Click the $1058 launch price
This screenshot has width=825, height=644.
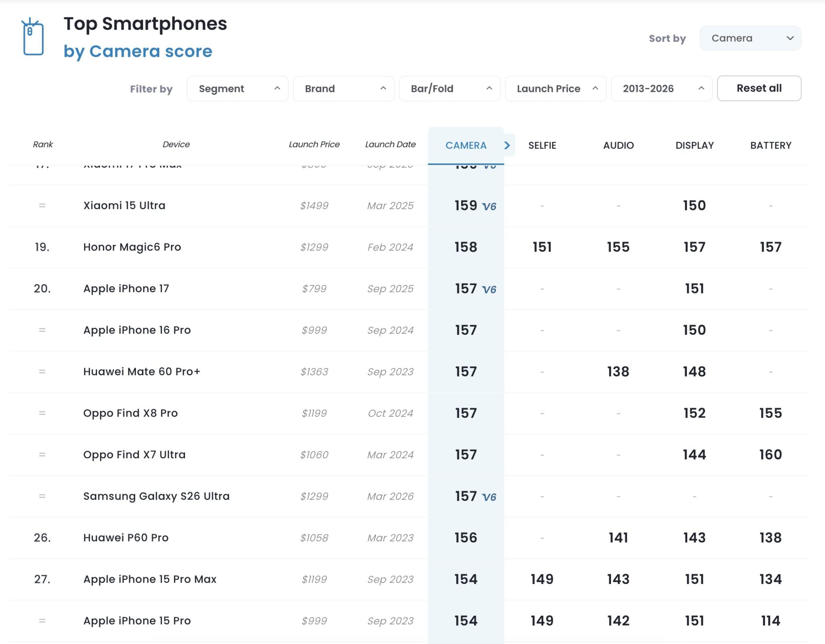point(314,538)
